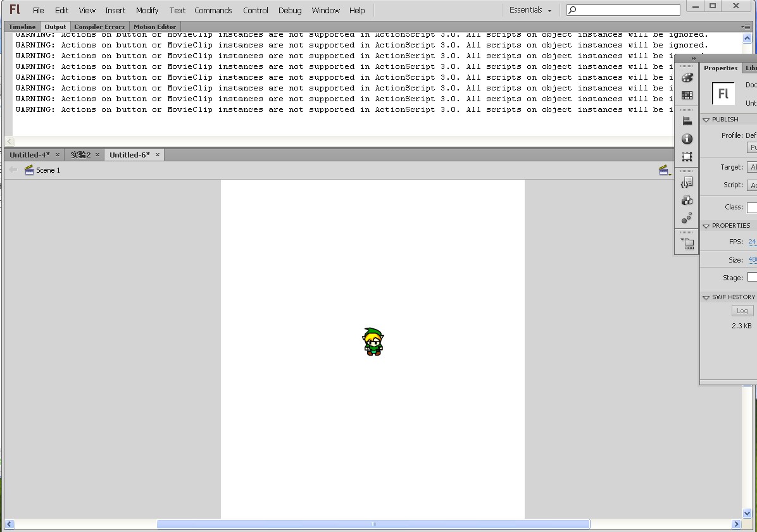Click the stage scroll down arrow
This screenshot has width=757, height=532.
[x=747, y=513]
